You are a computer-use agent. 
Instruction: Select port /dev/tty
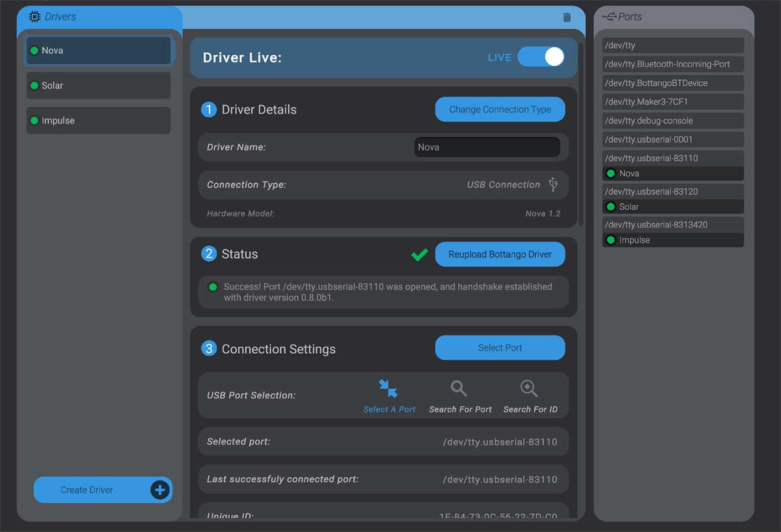673,46
